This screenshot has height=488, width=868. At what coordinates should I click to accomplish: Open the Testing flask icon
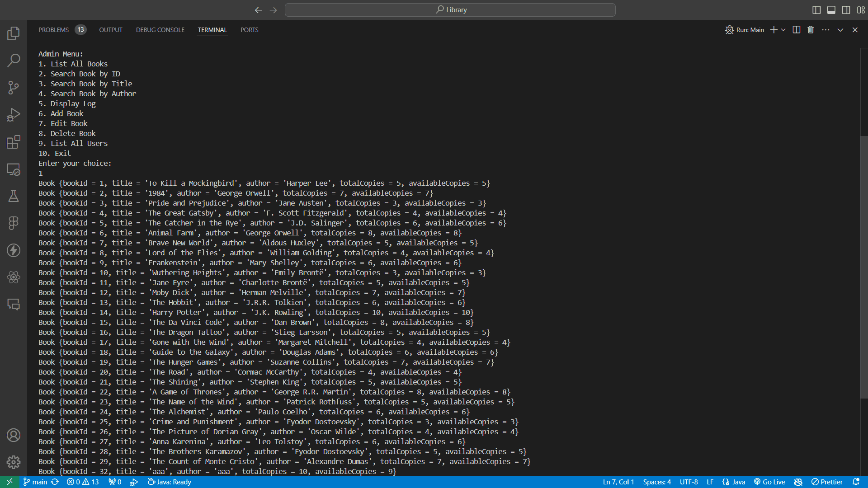tap(14, 196)
